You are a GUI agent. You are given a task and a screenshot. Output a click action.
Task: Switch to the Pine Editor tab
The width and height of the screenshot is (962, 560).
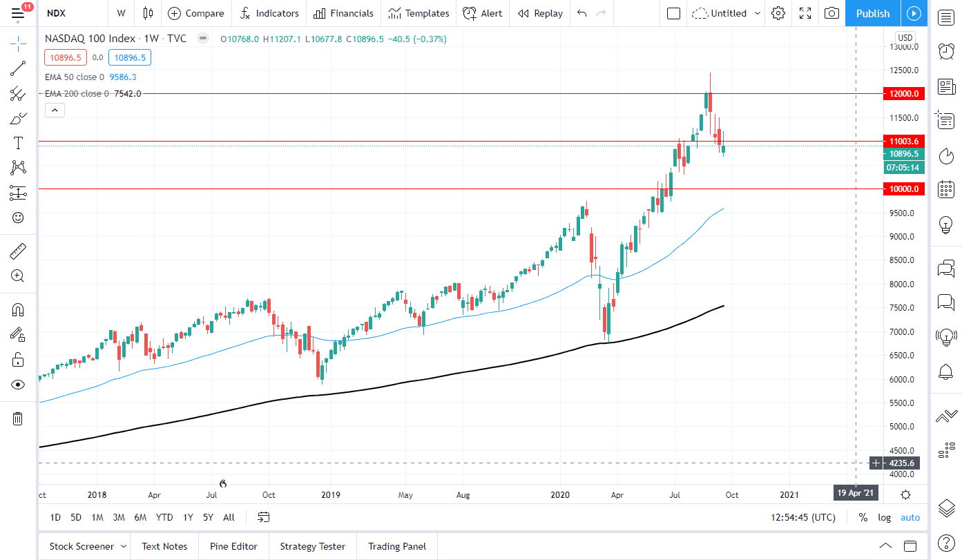233,546
